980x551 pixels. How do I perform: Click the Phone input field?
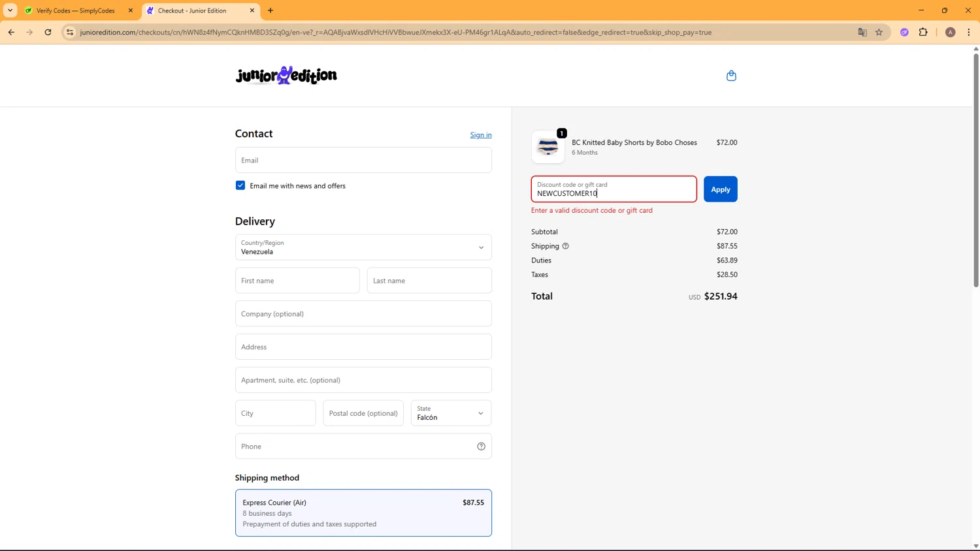point(363,447)
